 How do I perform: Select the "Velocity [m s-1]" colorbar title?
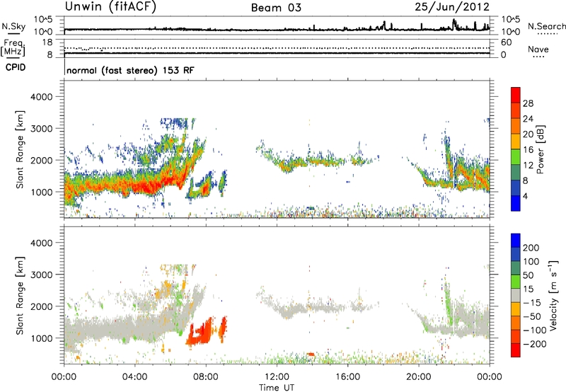coord(554,295)
